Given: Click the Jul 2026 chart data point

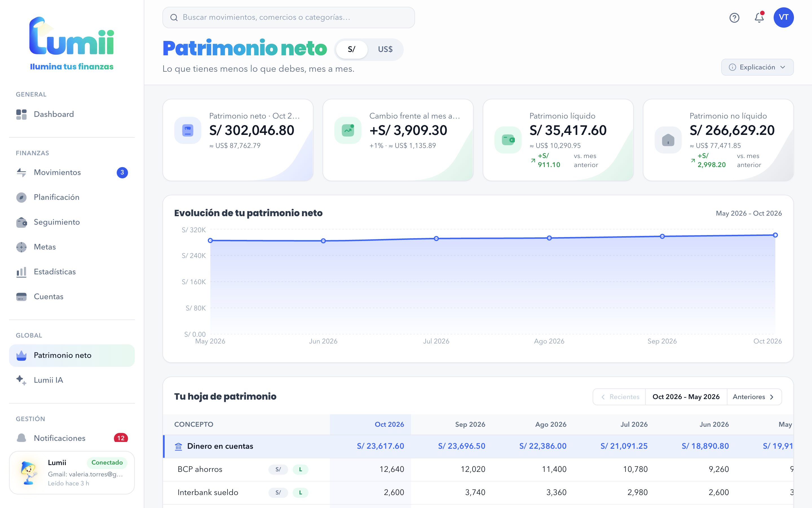Looking at the screenshot, I should [x=436, y=238].
